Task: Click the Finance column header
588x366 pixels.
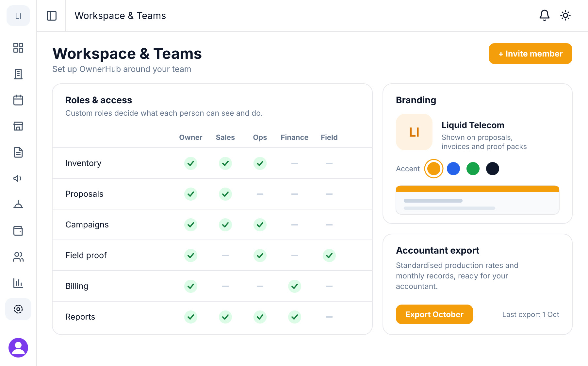Action: [295, 137]
